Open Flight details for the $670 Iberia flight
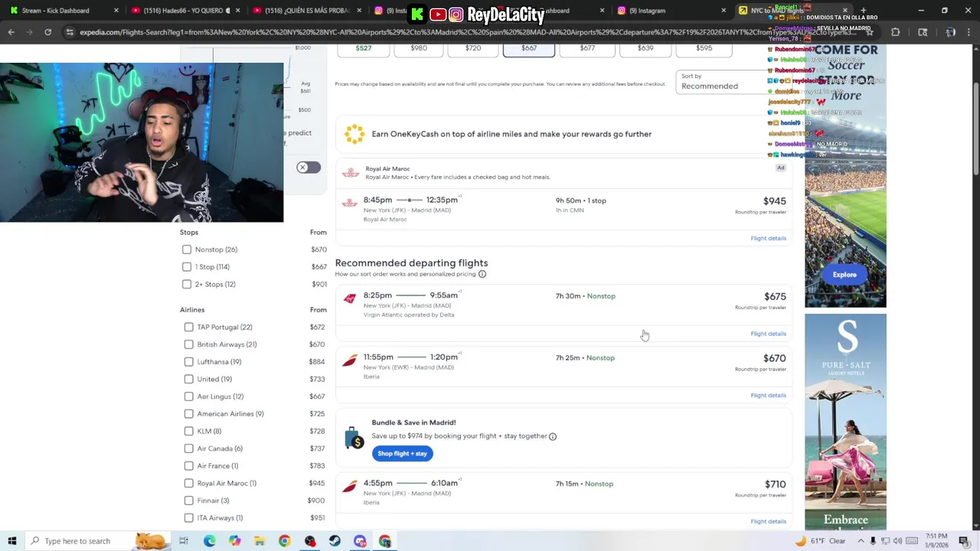Screen dimensions: 980x551 click(x=768, y=396)
